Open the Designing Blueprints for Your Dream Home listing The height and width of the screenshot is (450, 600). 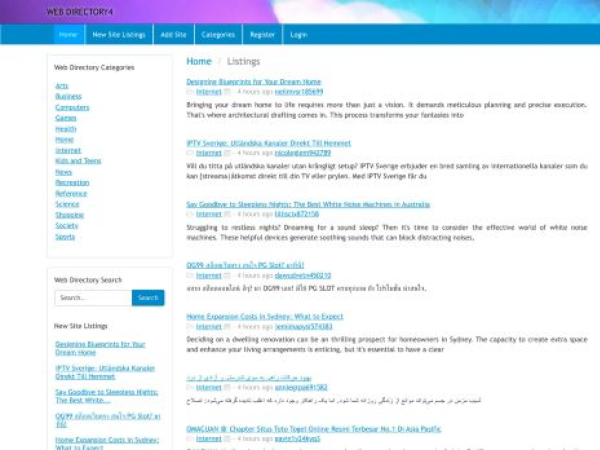point(254,82)
